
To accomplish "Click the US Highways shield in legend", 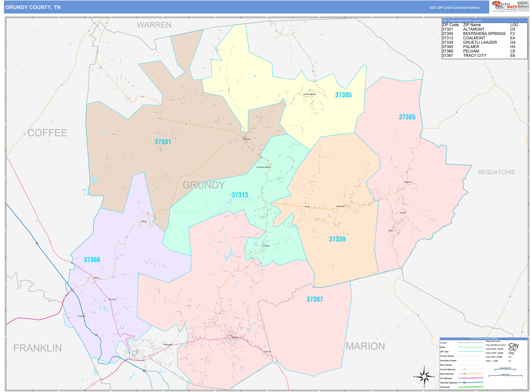I will point(464,378).
